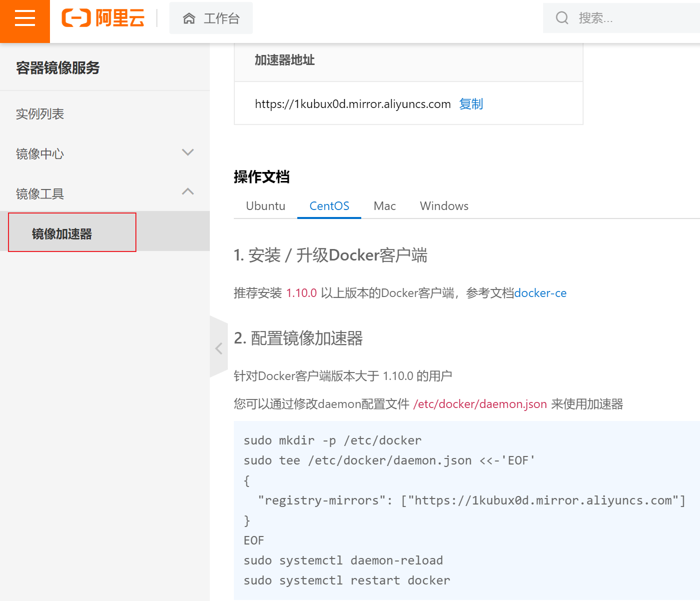Click the mirror URL https://1kubux0d.mirror.aliyuncs.com
The height and width of the screenshot is (601, 700).
click(353, 103)
